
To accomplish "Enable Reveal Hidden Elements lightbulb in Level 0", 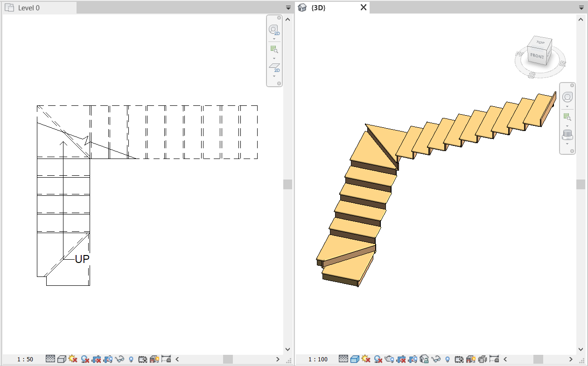I will (x=131, y=359).
